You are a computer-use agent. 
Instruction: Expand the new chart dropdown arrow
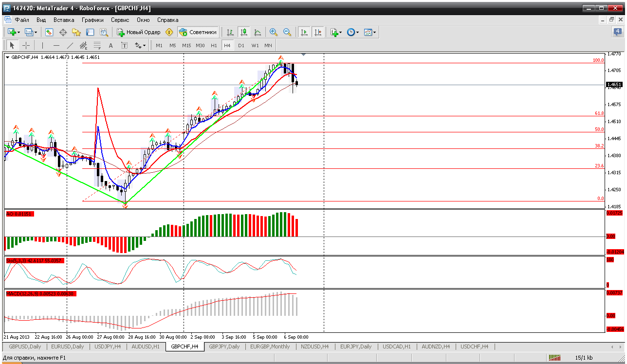point(18,32)
